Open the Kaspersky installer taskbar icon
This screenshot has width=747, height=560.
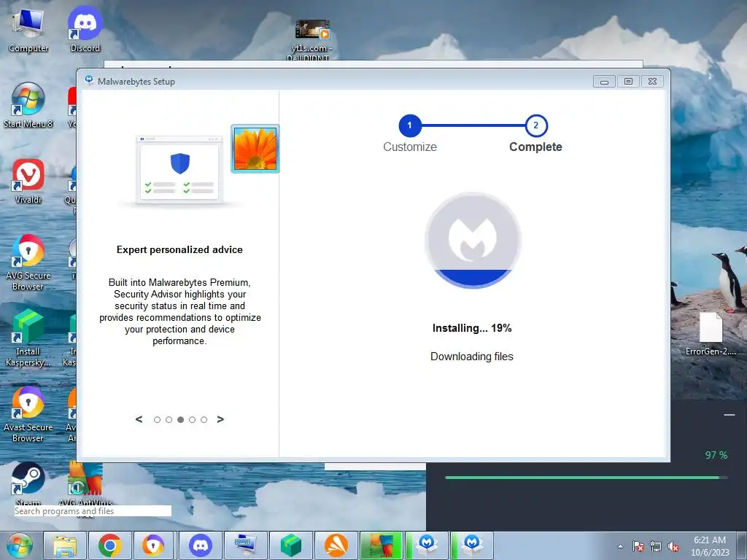click(290, 545)
